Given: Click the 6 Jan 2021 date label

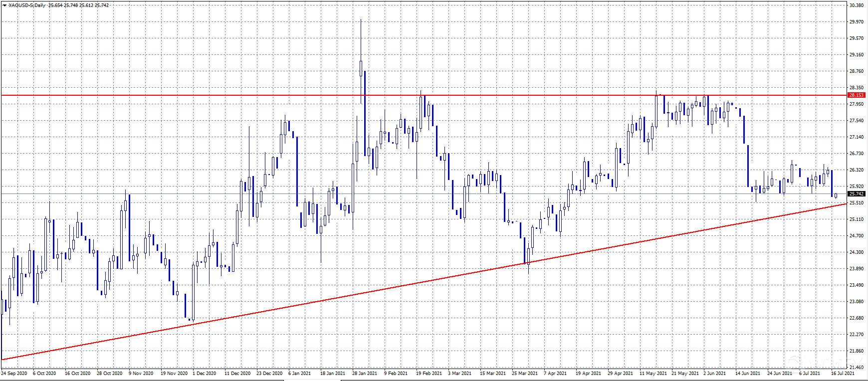Looking at the screenshot, I should click(x=299, y=373).
